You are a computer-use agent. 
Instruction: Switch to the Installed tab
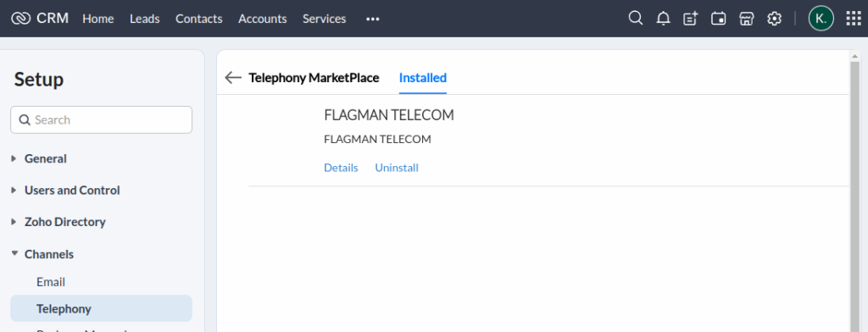tap(423, 77)
